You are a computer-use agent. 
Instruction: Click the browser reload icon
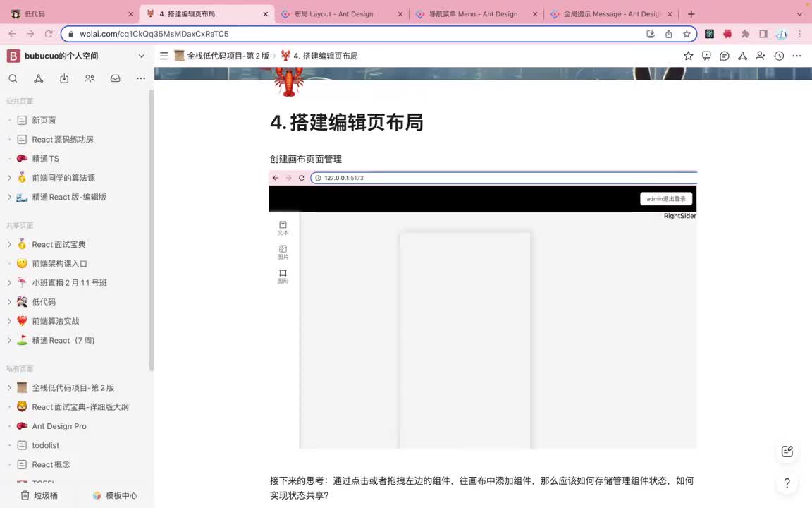49,34
